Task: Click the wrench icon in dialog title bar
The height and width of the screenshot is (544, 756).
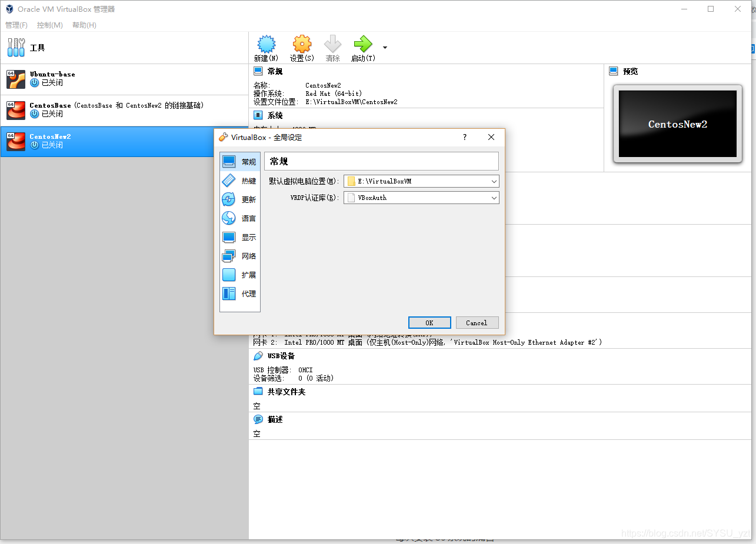Action: [223, 137]
